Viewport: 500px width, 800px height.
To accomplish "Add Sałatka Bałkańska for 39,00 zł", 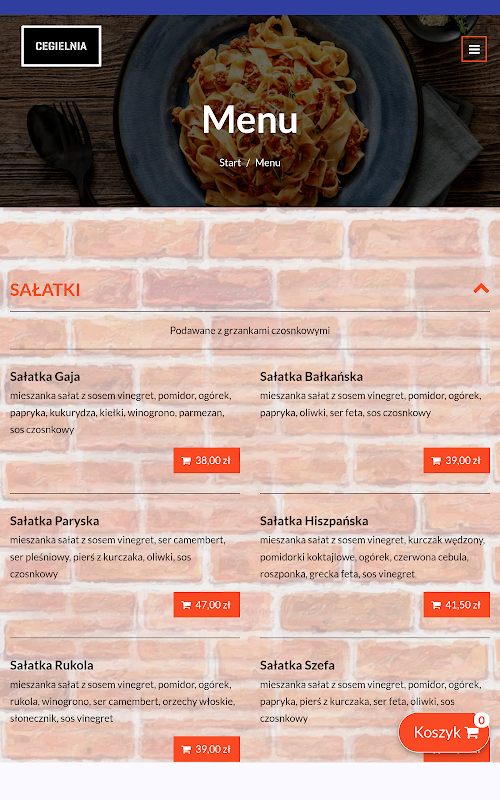I will pyautogui.click(x=457, y=460).
